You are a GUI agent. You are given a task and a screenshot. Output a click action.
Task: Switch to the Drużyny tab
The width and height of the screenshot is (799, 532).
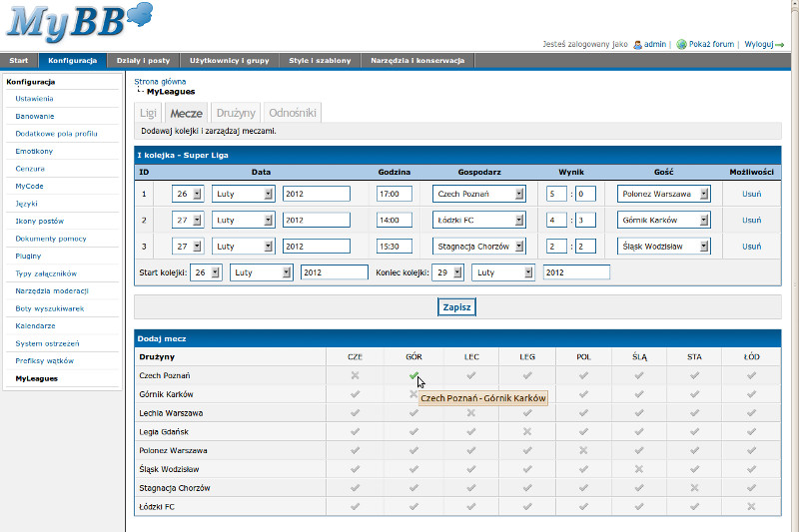pos(236,114)
